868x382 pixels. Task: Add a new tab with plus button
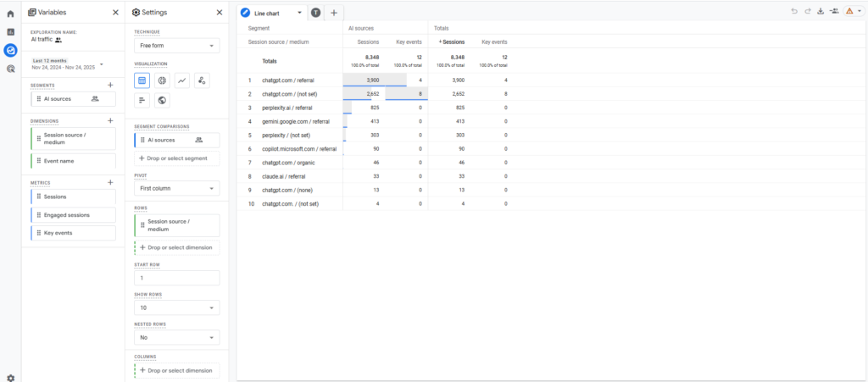pyautogui.click(x=334, y=13)
